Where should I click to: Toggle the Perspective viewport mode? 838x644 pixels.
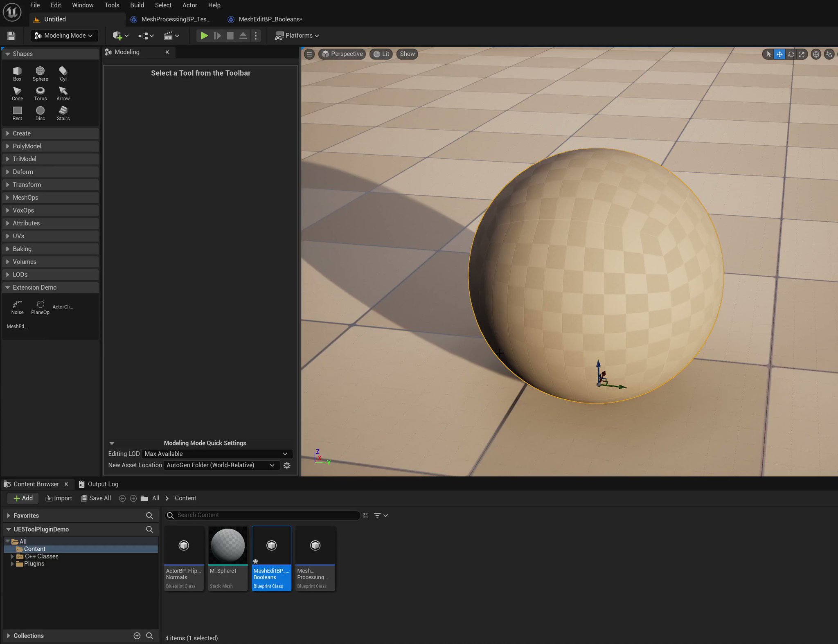pyautogui.click(x=342, y=54)
